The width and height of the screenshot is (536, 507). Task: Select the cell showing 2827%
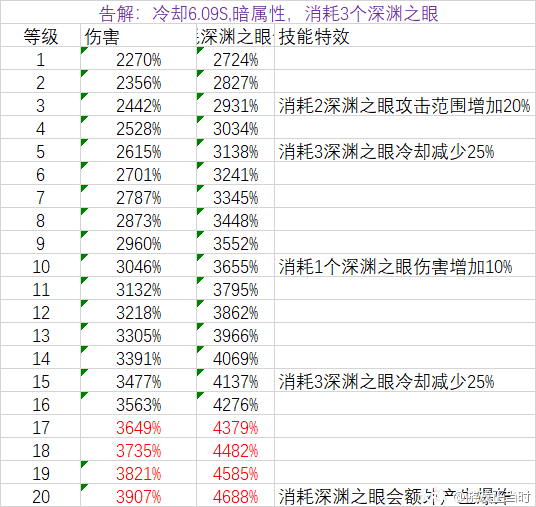point(236,81)
